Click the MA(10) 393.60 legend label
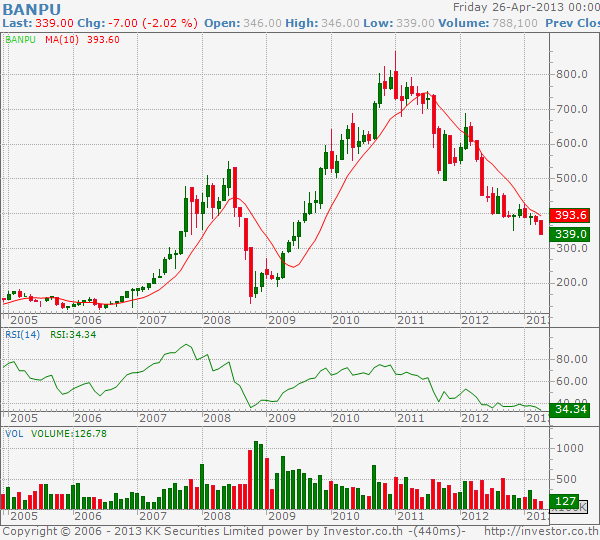Screen dimensions: 600x540 [x=82, y=40]
